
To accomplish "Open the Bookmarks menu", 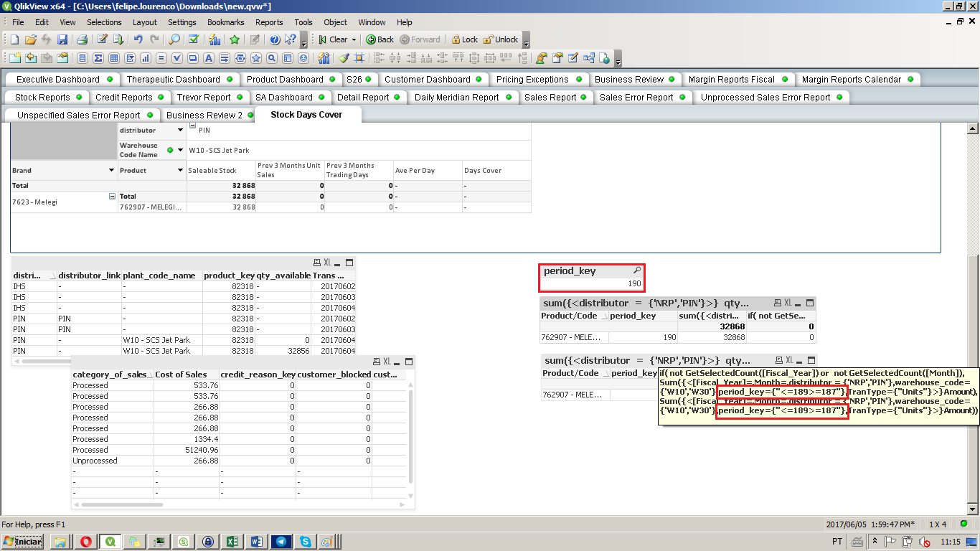I will click(x=225, y=22).
